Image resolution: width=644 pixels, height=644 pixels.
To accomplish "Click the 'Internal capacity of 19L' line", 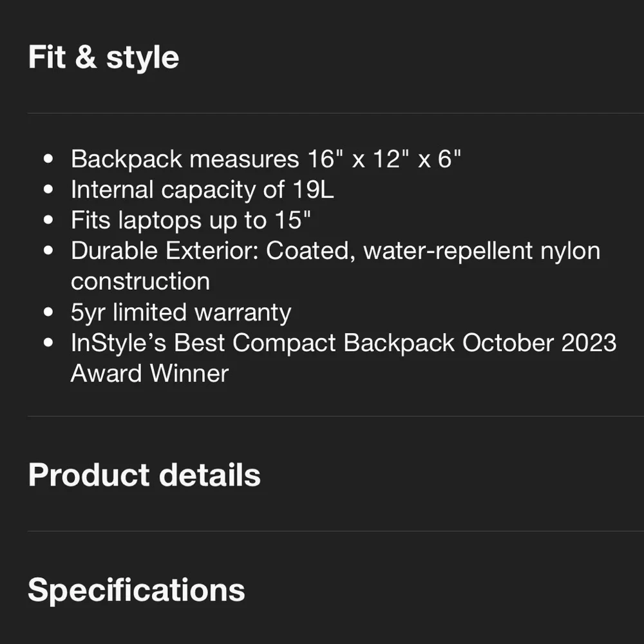I will (202, 189).
